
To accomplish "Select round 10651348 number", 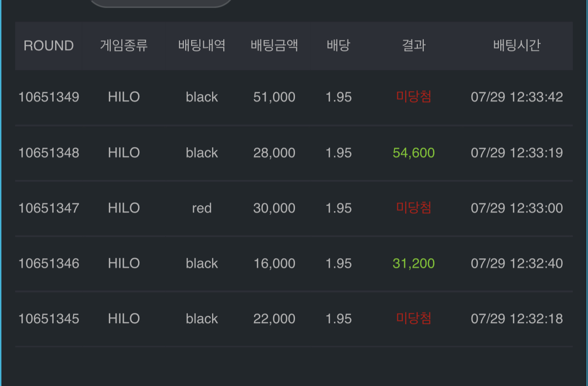I will pos(49,153).
